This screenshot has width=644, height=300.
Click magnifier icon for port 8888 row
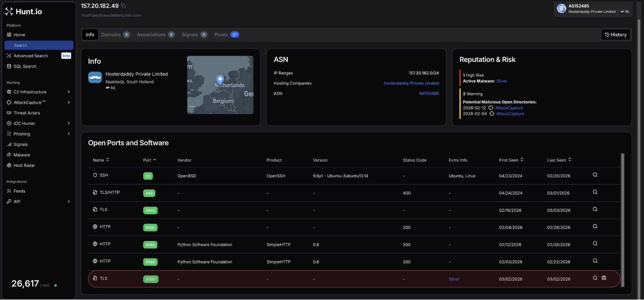click(x=595, y=244)
